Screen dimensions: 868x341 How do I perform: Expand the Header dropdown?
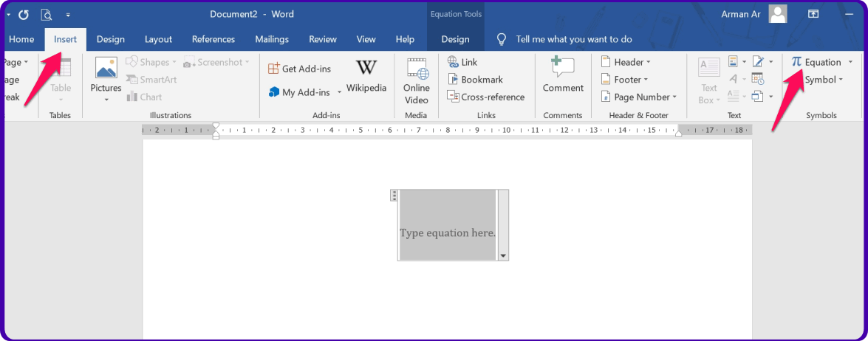click(626, 62)
